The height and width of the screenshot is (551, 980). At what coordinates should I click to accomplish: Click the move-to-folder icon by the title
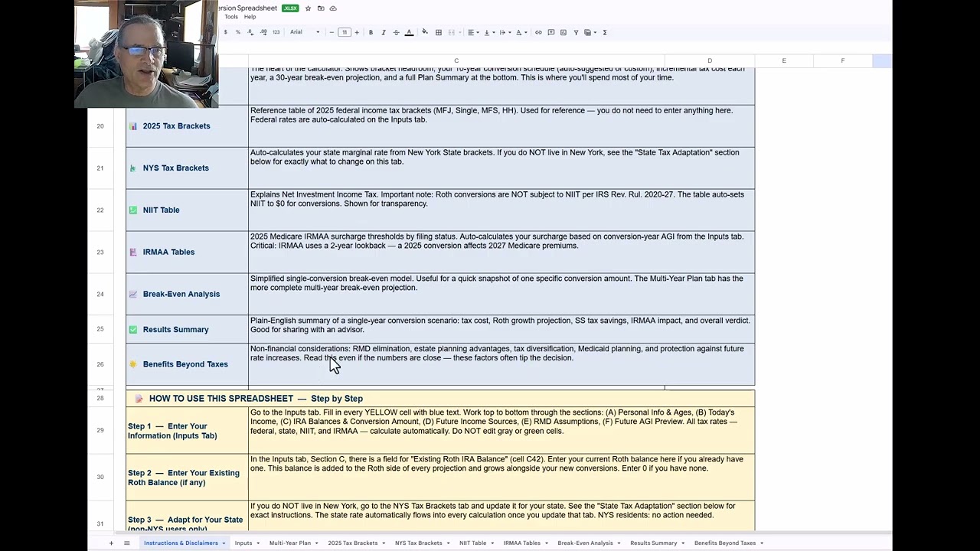pyautogui.click(x=321, y=8)
